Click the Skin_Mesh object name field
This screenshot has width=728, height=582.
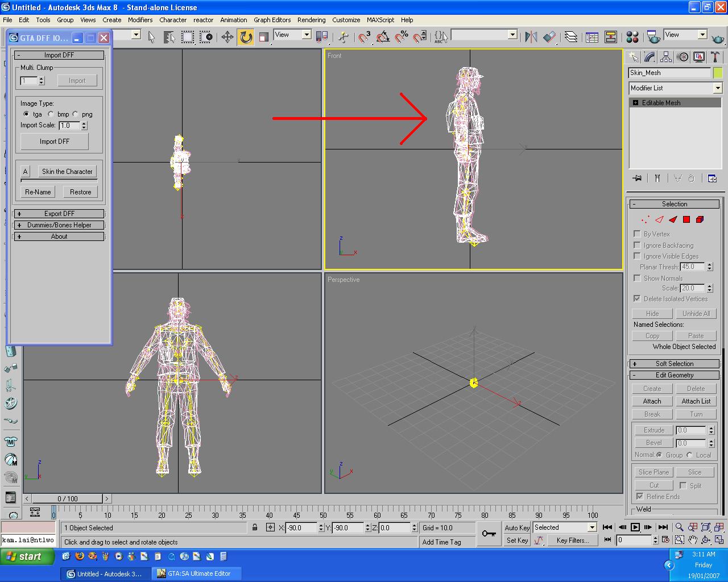tap(669, 73)
